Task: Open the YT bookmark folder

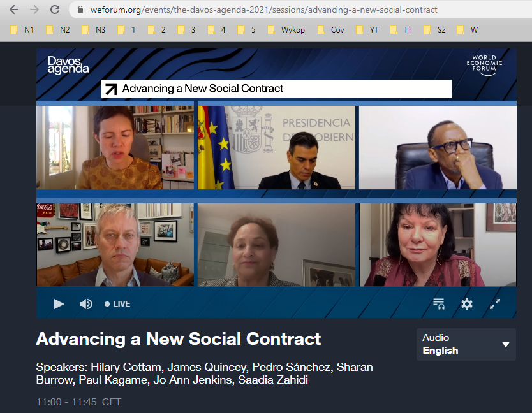Action: click(x=367, y=30)
